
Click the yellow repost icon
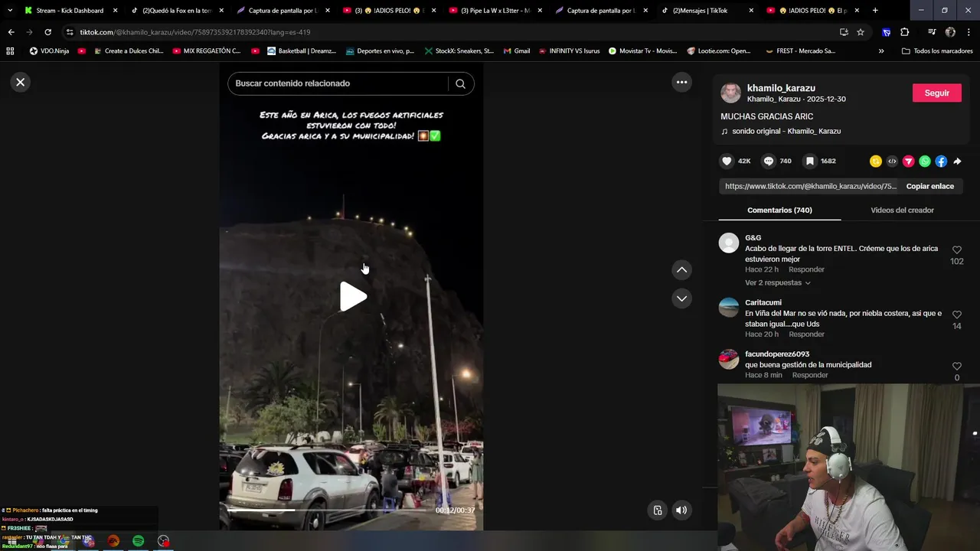click(x=876, y=161)
